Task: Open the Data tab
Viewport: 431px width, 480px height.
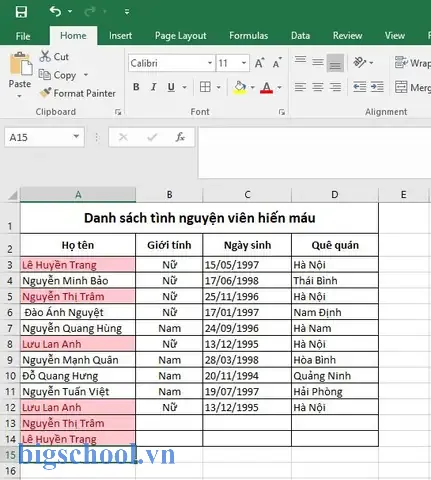Action: click(x=300, y=36)
